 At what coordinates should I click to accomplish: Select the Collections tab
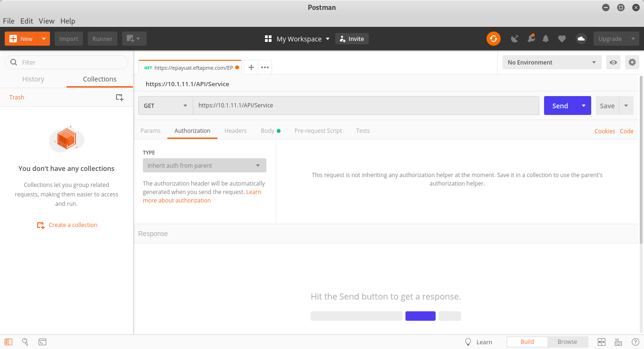pyautogui.click(x=99, y=79)
